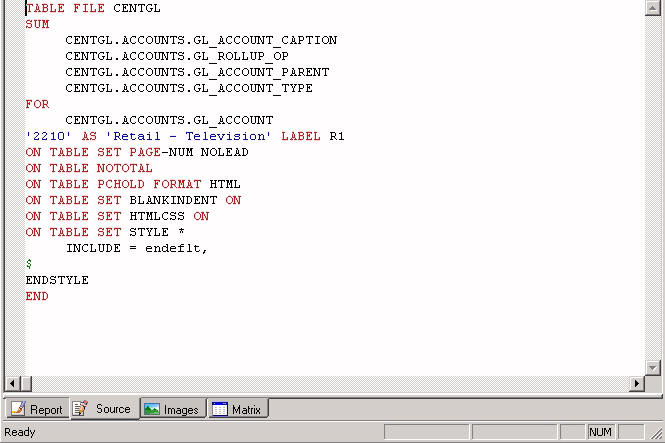The image size is (665, 443).
Task: Open the Matrix tab label
Action: coord(246,409)
